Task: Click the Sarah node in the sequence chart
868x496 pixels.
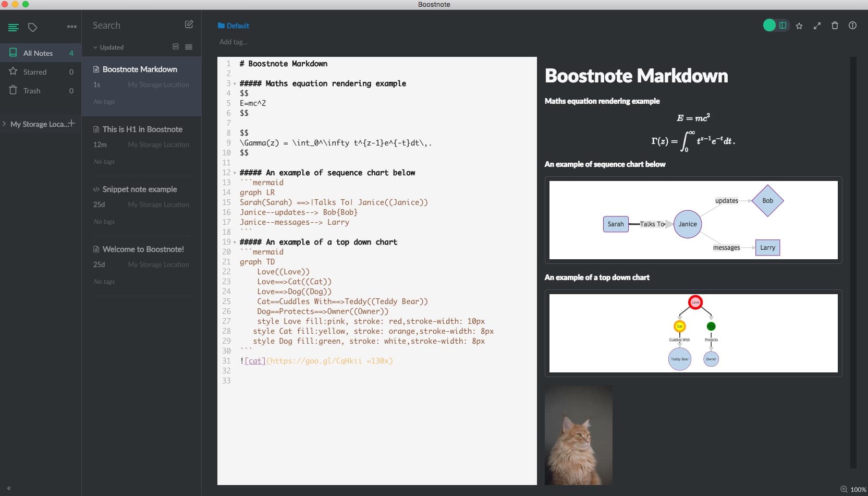Action: (616, 224)
